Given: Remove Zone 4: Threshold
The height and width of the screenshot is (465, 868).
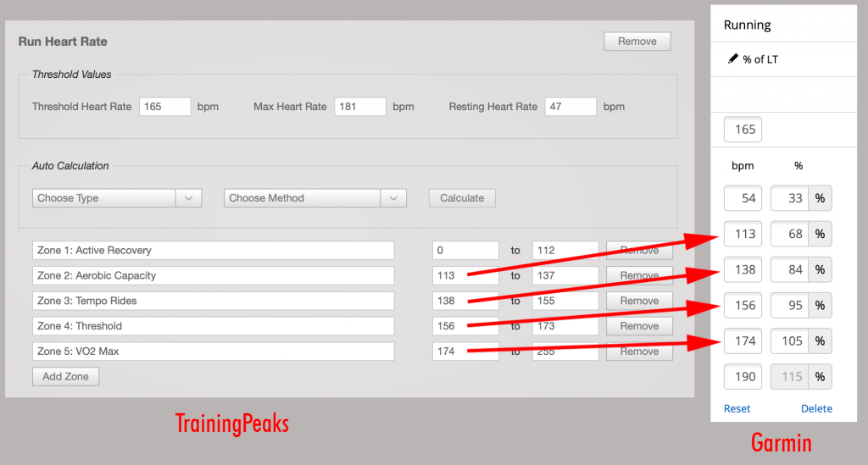Looking at the screenshot, I should click(x=639, y=326).
